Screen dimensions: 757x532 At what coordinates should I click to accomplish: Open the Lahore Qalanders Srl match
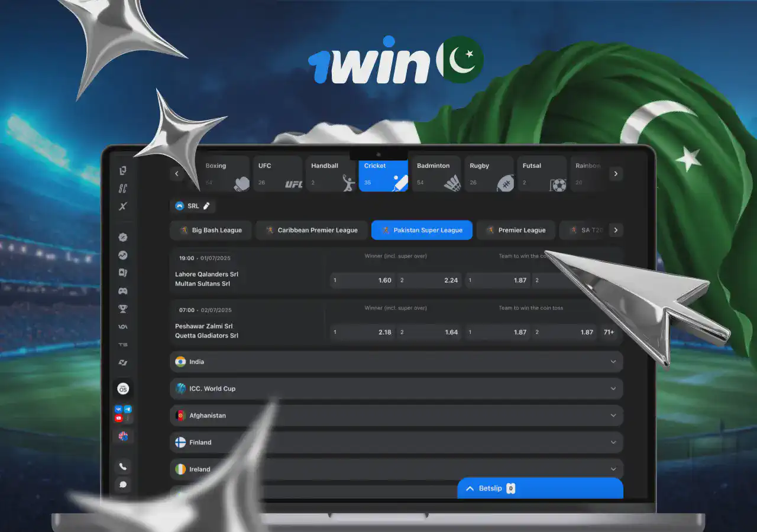[x=206, y=274]
